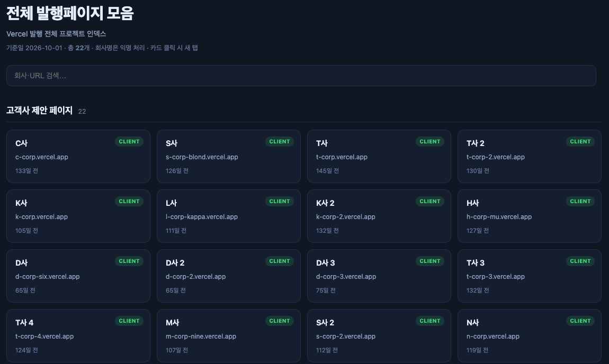Click the URL text l-corp-kappa.vercel.app
The width and height of the screenshot is (609, 364).
[202, 217]
